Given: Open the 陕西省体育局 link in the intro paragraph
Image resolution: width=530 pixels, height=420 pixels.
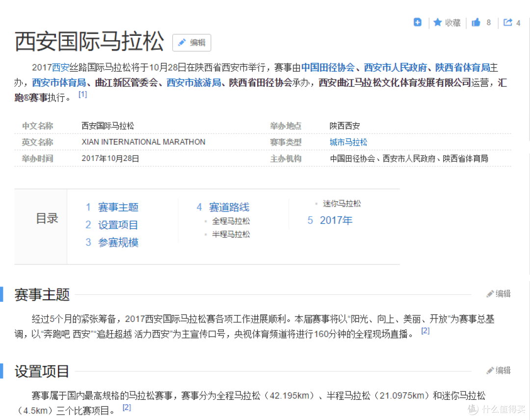Looking at the screenshot, I should (462, 68).
